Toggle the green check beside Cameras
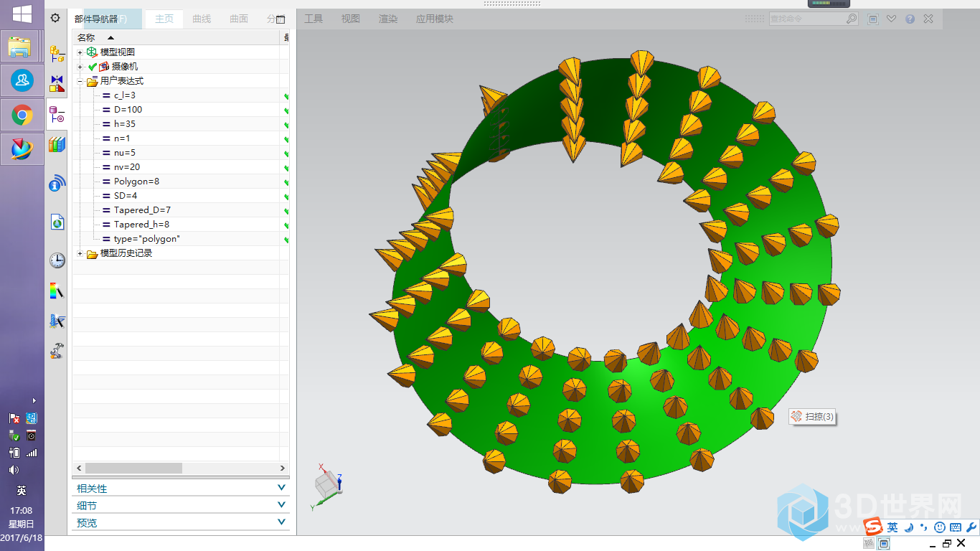Screen dimensions: 980x551 (x=93, y=67)
